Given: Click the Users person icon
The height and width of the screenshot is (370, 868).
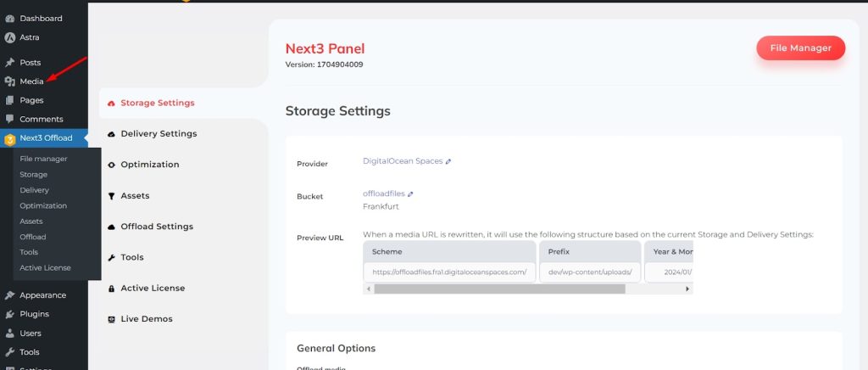Looking at the screenshot, I should 9,334.
